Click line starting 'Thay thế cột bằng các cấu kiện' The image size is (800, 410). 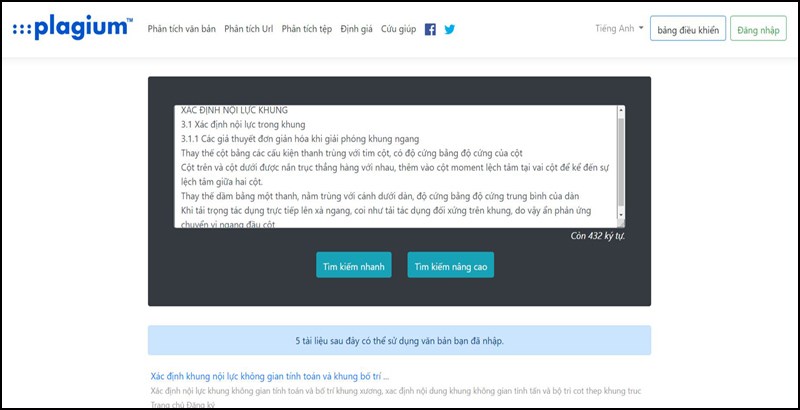[x=352, y=153]
